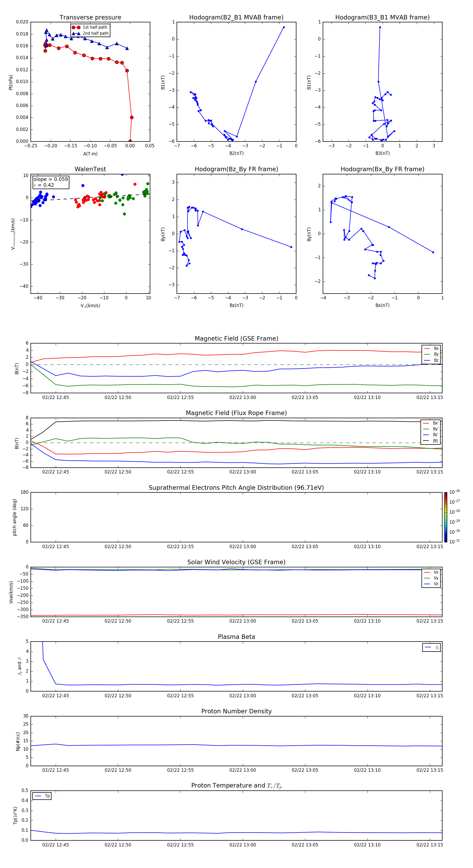Viewport: 473px width, 868px height.
Task: Click the "Transverse pressure" plot title
Action: [x=90, y=17]
